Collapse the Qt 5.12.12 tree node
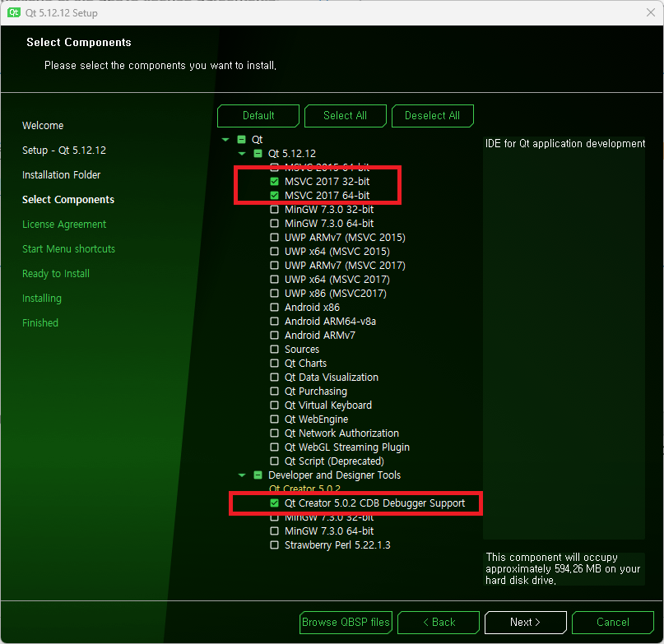Viewport: 664px width, 644px height. pyautogui.click(x=242, y=153)
